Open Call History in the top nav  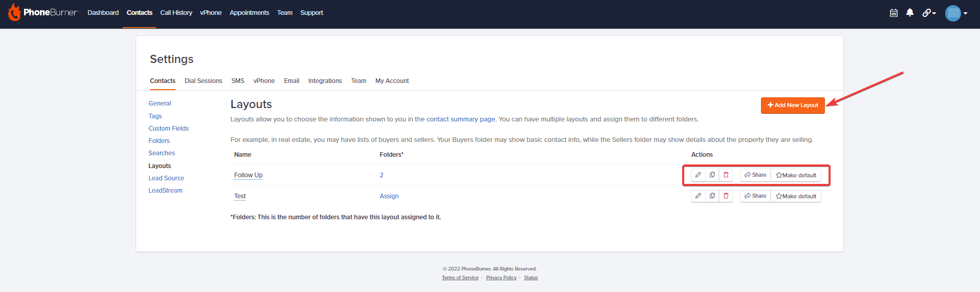point(176,13)
